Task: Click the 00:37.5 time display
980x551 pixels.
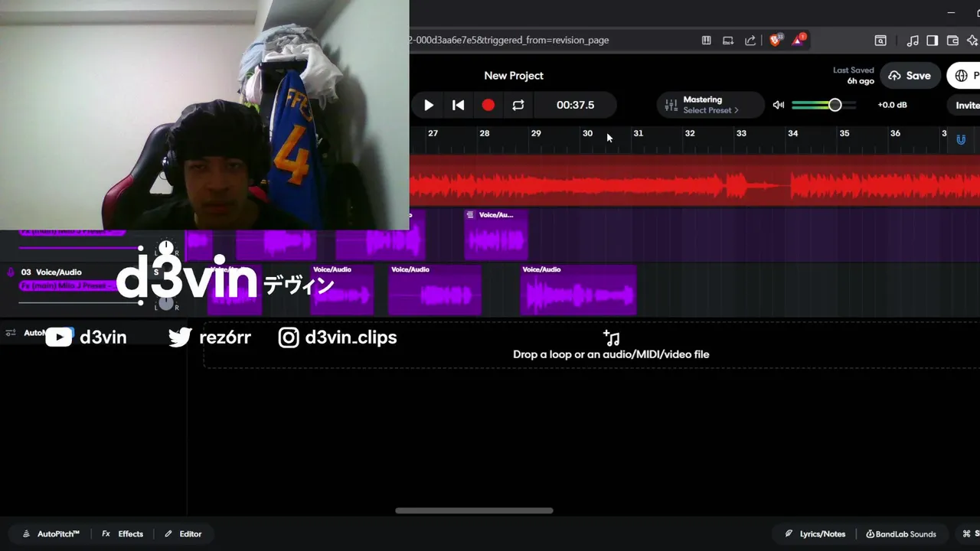Action: click(575, 106)
